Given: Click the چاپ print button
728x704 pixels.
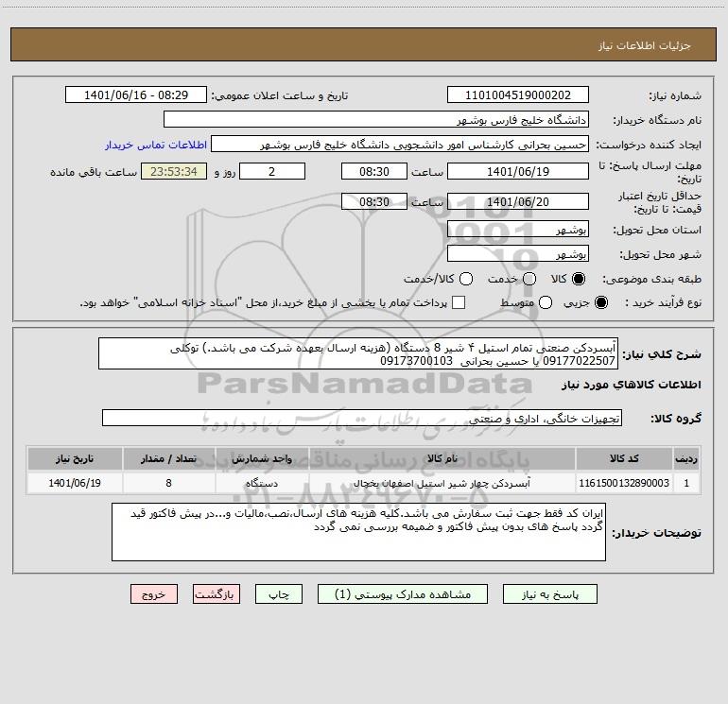Looking at the screenshot, I should (x=279, y=594).
